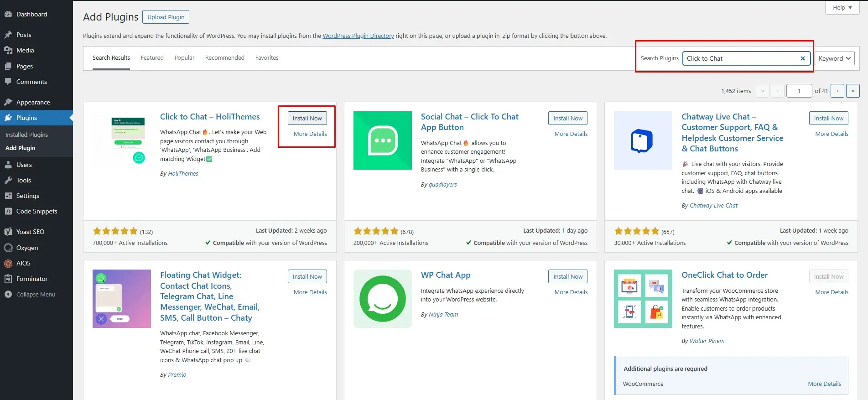Screen dimensions: 868x400
Task: Open More Details for Social Chat plugin
Action: point(571,134)
